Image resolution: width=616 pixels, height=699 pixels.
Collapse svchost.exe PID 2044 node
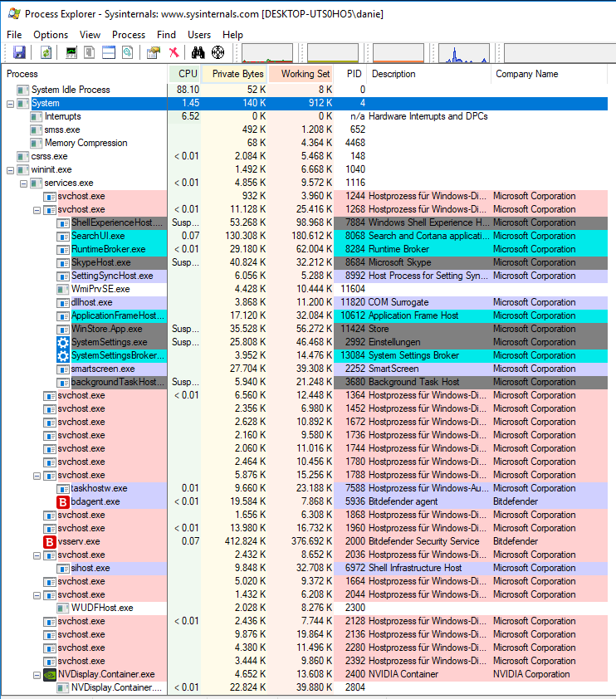[x=37, y=595]
